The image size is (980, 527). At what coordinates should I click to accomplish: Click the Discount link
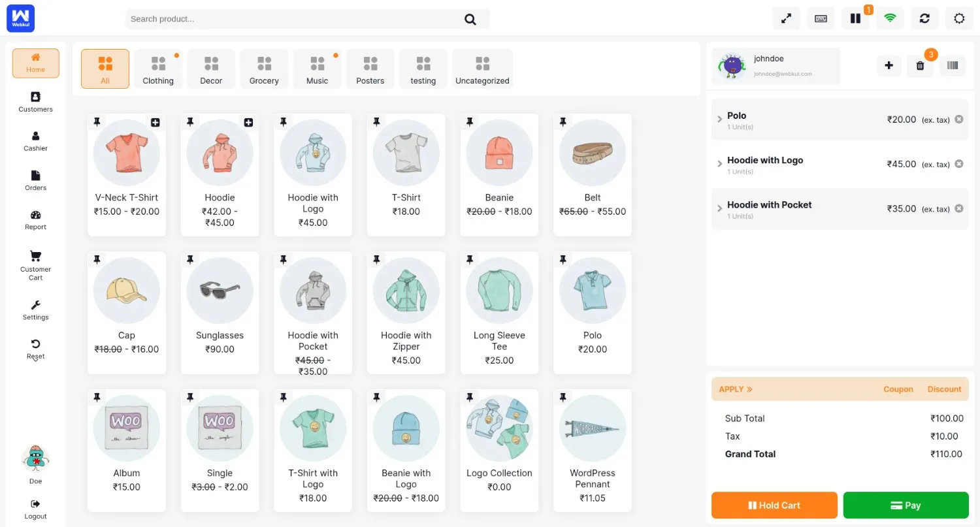point(944,389)
